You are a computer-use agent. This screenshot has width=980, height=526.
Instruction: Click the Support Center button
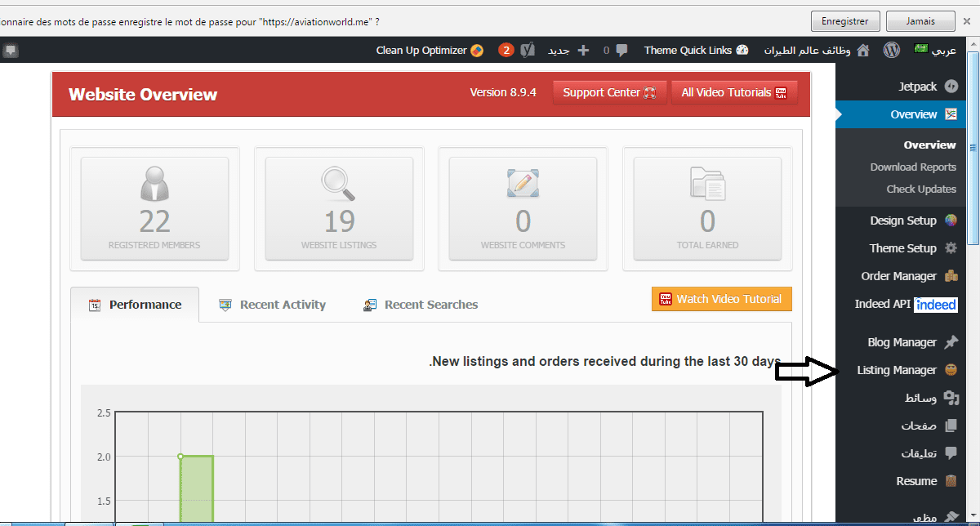coord(609,92)
